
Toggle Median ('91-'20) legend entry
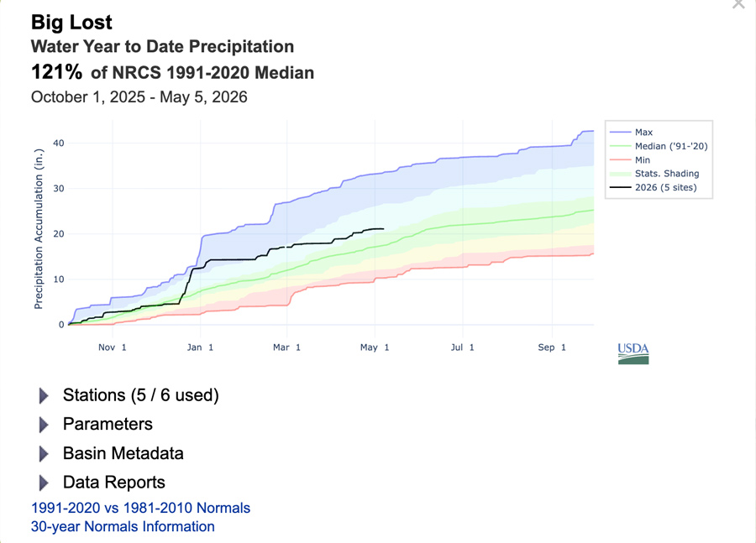tap(658, 146)
